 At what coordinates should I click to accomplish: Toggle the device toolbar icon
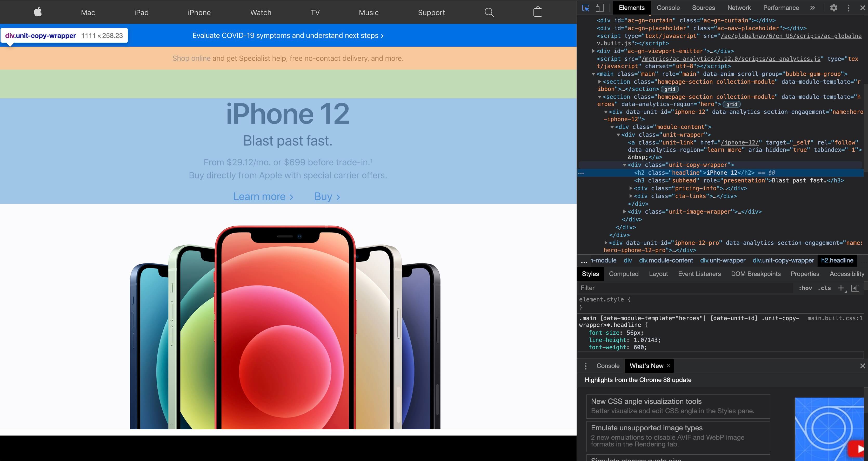click(599, 8)
